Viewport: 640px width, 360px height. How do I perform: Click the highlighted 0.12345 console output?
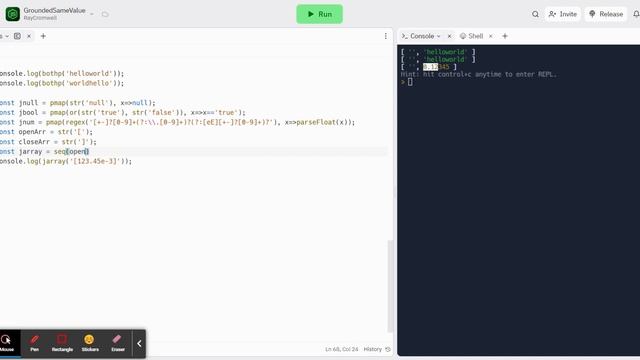pos(436,67)
